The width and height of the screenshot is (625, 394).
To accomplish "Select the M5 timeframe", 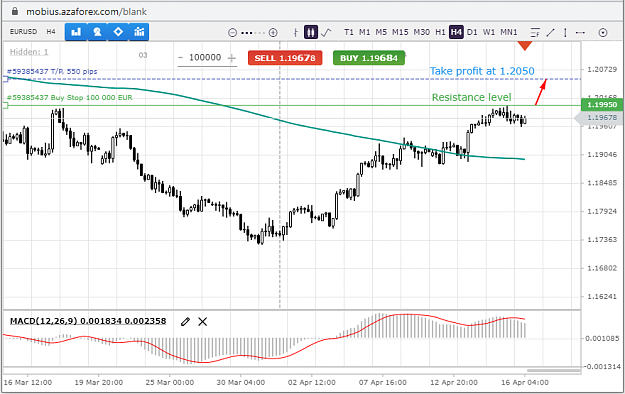I will [x=381, y=32].
